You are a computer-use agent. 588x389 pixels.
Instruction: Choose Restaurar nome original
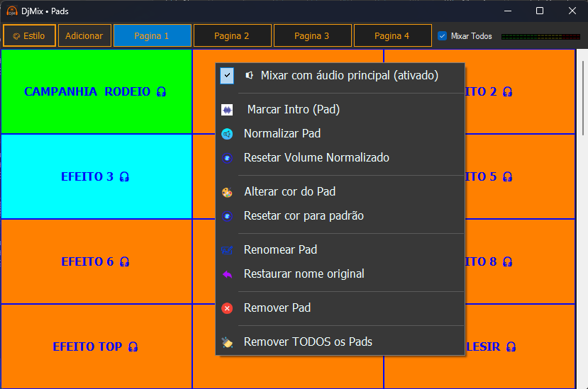(340, 274)
